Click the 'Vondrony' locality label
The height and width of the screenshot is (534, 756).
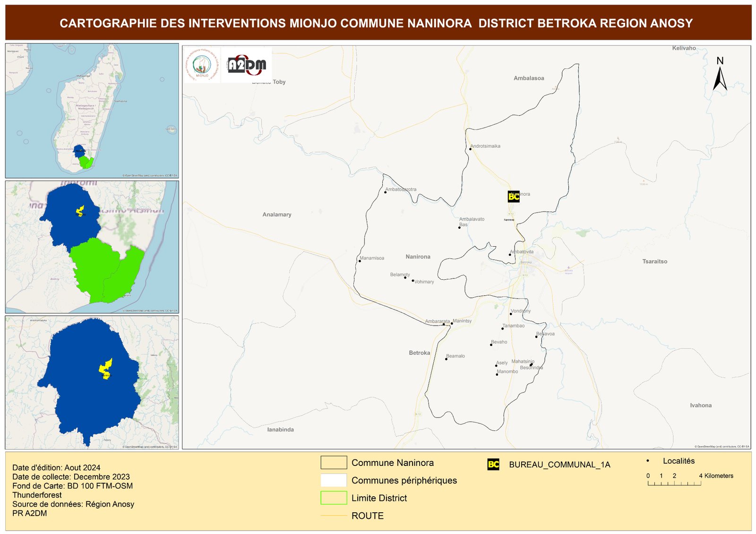point(521,311)
